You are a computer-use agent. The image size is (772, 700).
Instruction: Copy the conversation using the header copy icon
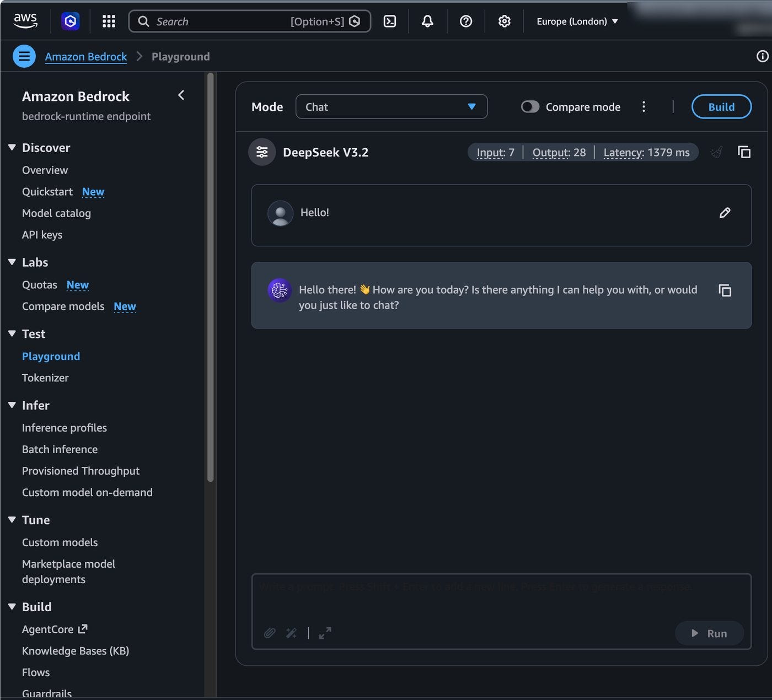tap(744, 152)
